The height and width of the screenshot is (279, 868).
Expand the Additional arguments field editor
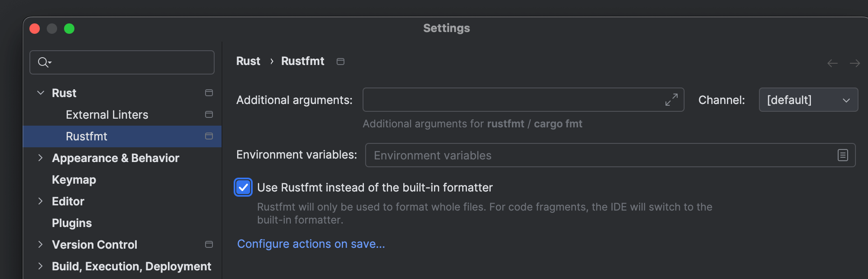[671, 100]
